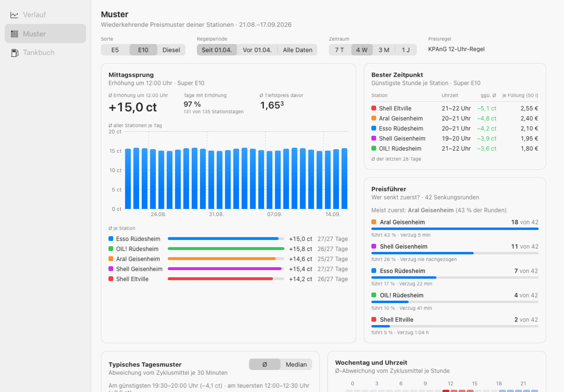Image resolution: width=564 pixels, height=392 pixels.
Task: Click red swatch beside Shell Eltville in Bester Zeitpunkt
Action: pos(374,108)
